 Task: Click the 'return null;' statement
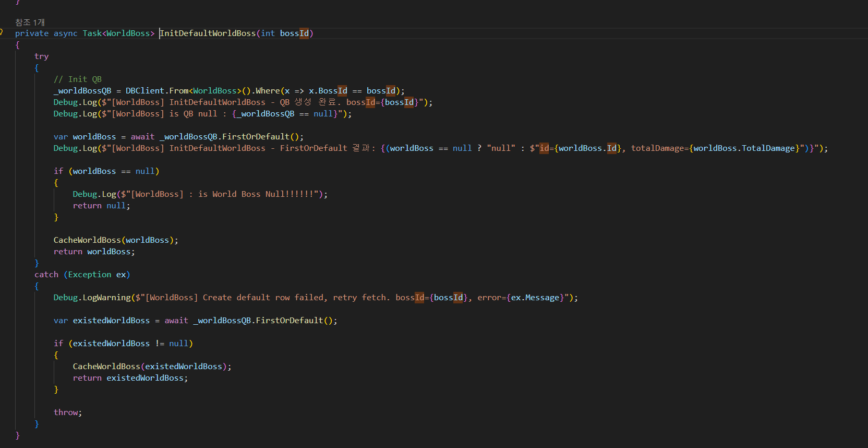tap(101, 206)
